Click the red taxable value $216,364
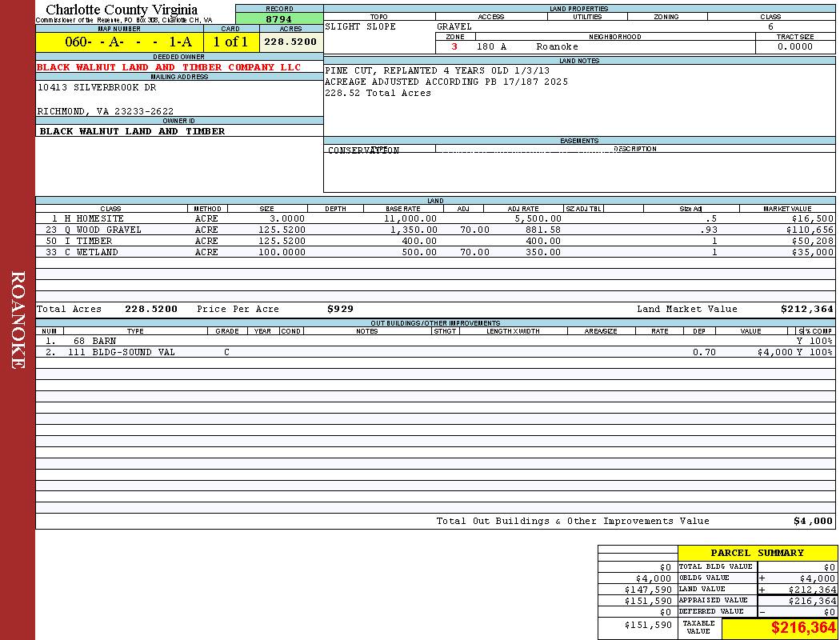This screenshot has height=640, width=840. point(803,628)
